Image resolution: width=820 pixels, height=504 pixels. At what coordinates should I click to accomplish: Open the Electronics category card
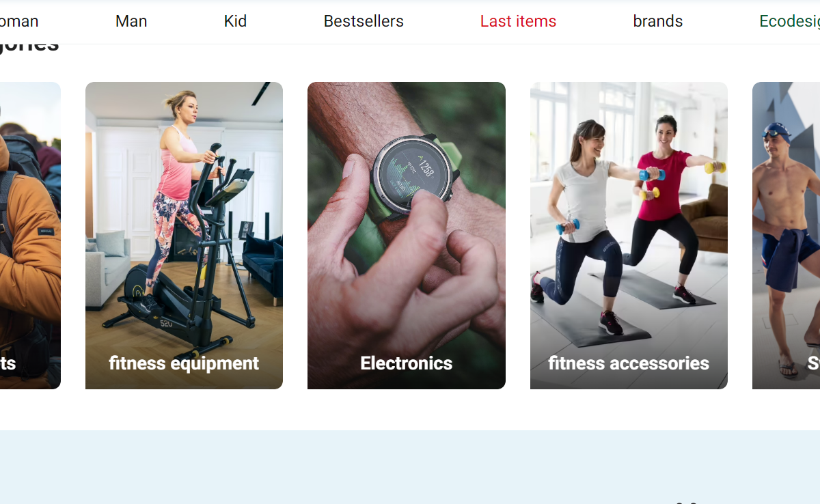click(x=407, y=236)
